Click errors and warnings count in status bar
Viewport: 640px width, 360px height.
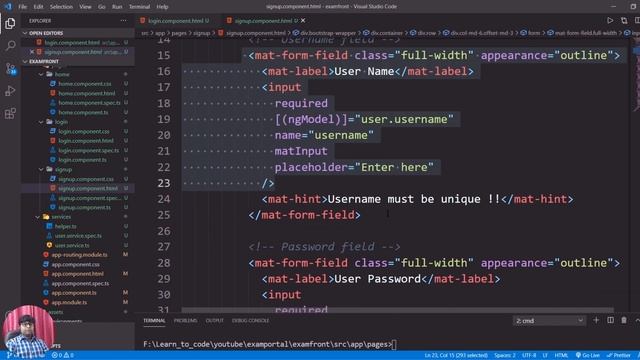tap(63, 356)
